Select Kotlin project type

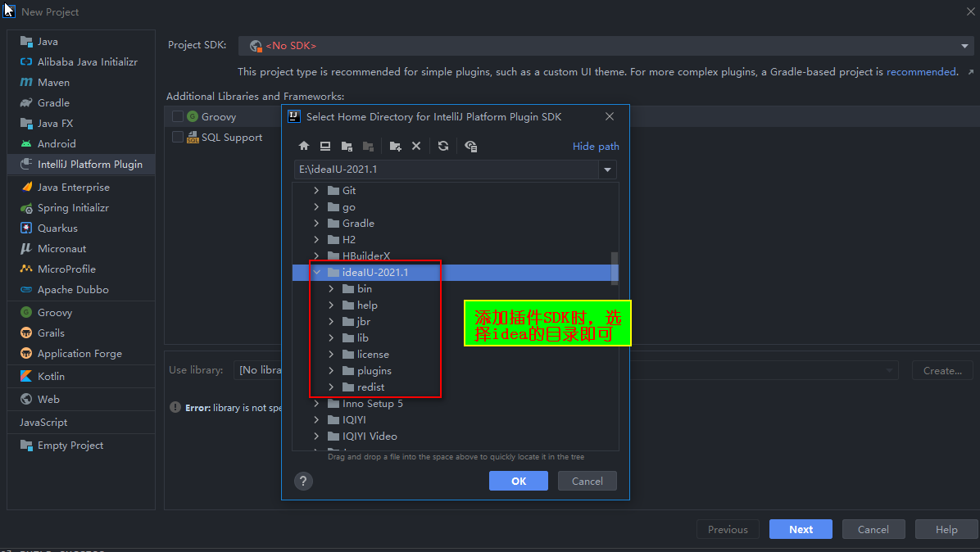click(81, 377)
